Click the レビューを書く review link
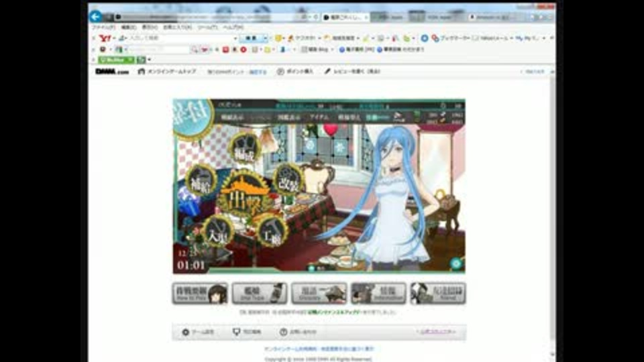 (352, 72)
